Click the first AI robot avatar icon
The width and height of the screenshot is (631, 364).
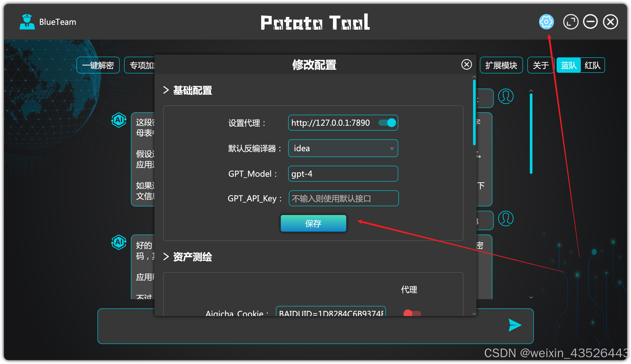coord(119,120)
